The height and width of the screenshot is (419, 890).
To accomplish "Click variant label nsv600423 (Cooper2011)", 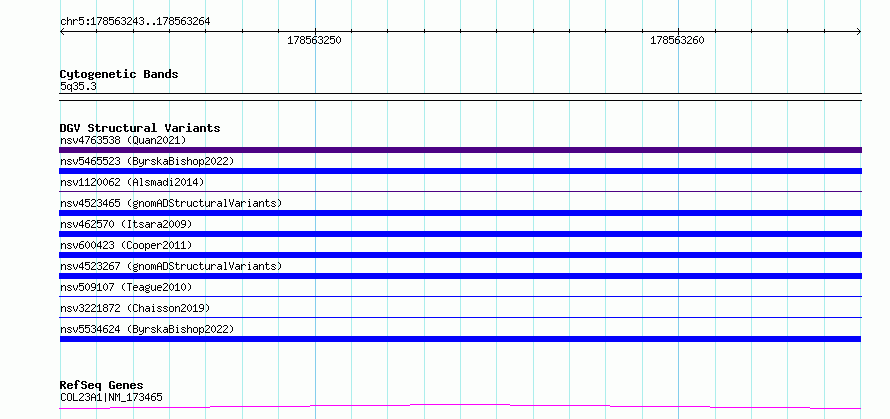I will pyautogui.click(x=126, y=245).
